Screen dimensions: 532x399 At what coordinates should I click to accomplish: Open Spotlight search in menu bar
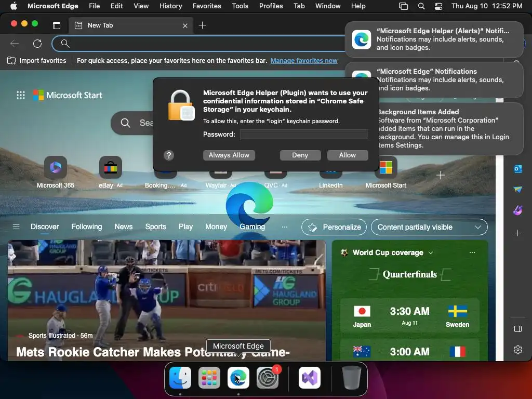coord(421,6)
